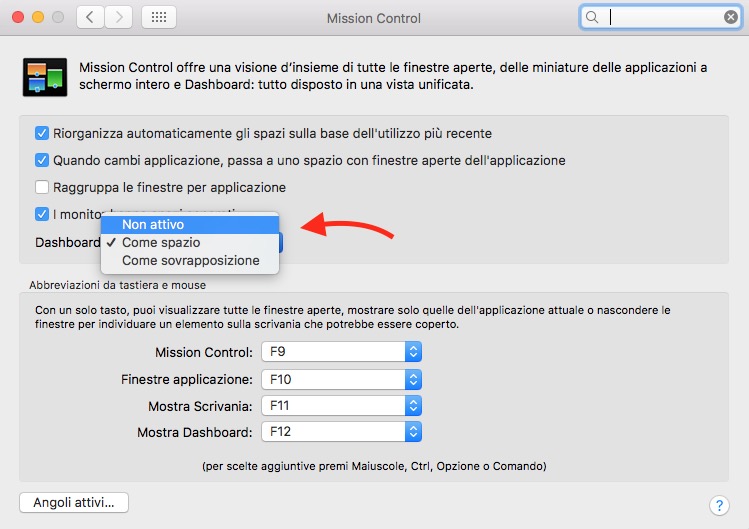Toggle automatic reorganization of spaces checkbox

coord(42,133)
